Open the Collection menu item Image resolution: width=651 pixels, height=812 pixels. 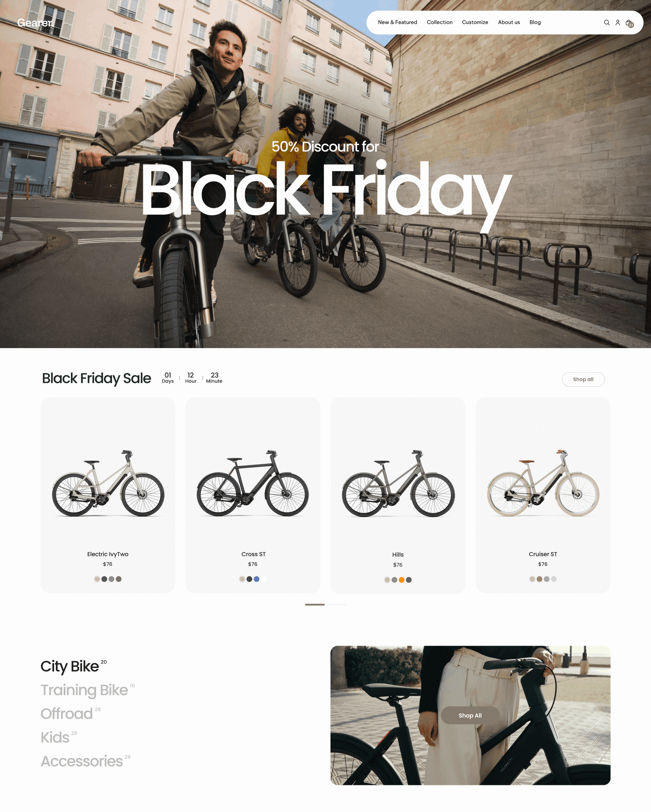[x=439, y=22]
